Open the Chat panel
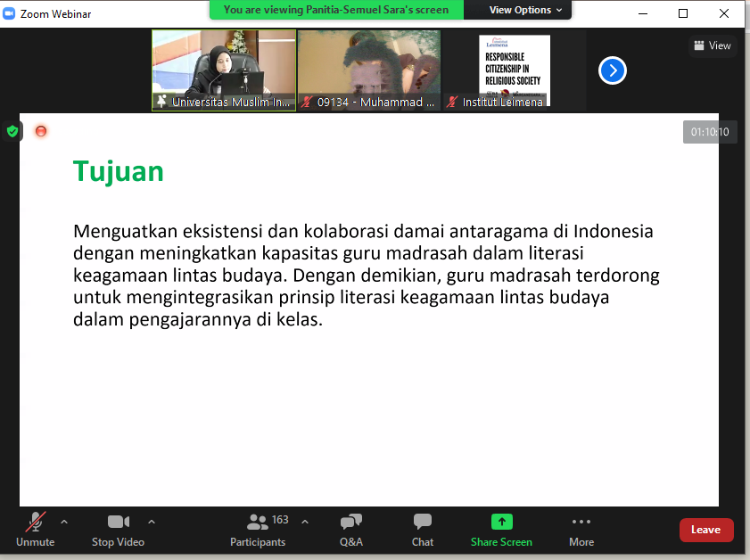 (x=423, y=530)
